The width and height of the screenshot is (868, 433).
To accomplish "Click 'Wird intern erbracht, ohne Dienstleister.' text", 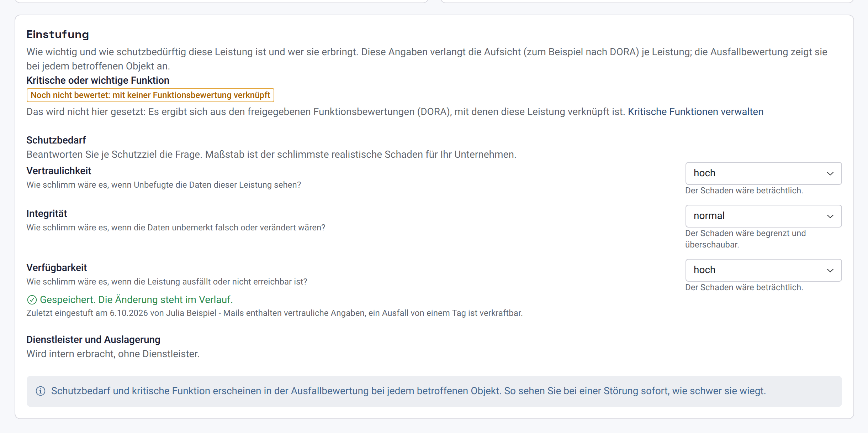I will tap(113, 354).
